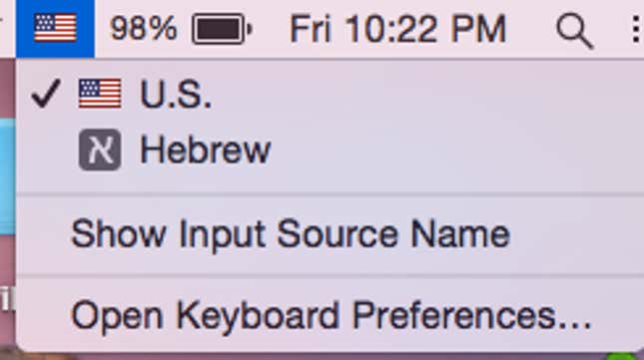Click the 10:22 PM time text
This screenshot has height=360, width=644.
click(425, 29)
